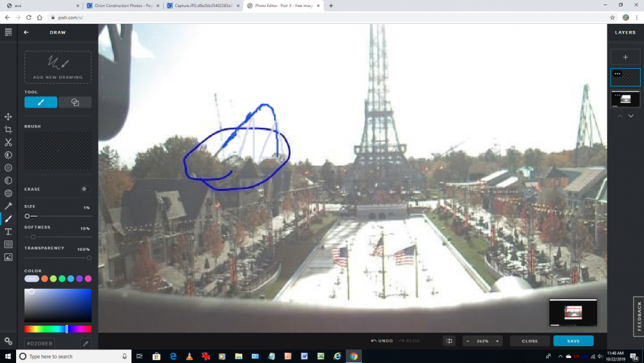This screenshot has height=363, width=644.
Task: Toggle the compare view button
Action: point(450,341)
